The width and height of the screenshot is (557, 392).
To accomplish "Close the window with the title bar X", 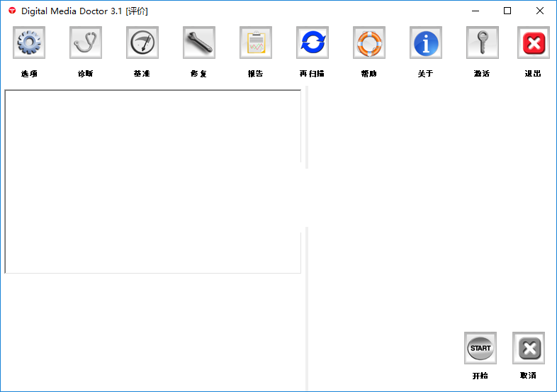I will pyautogui.click(x=540, y=11).
